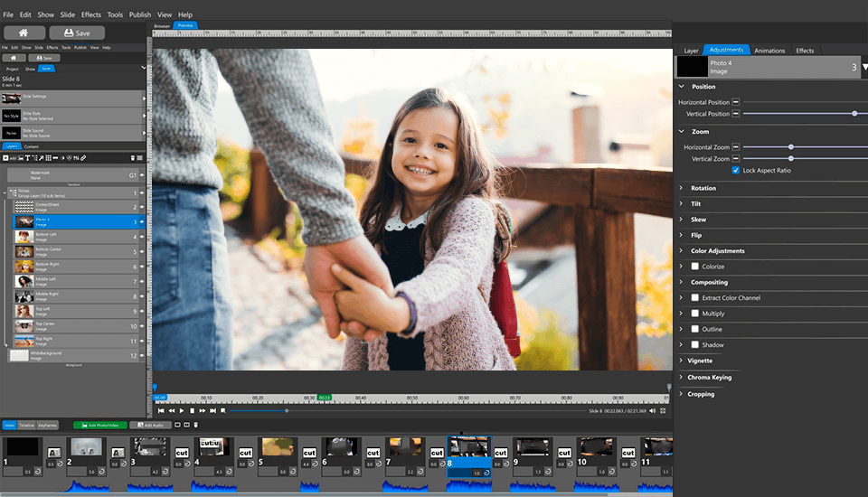The height and width of the screenshot is (497, 868).
Task: Click the fullscreen preview icon
Action: click(663, 411)
